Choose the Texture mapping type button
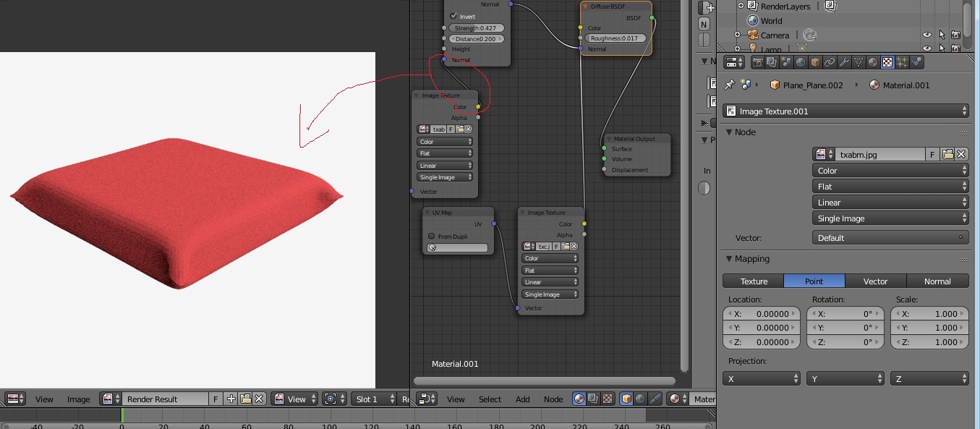Image resolution: width=980 pixels, height=429 pixels. click(x=753, y=281)
